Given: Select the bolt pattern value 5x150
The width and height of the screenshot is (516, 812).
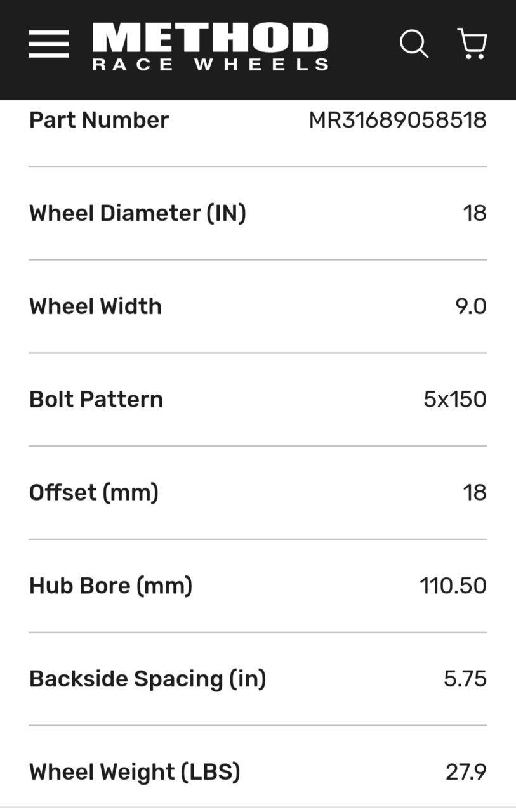Looking at the screenshot, I should [455, 400].
